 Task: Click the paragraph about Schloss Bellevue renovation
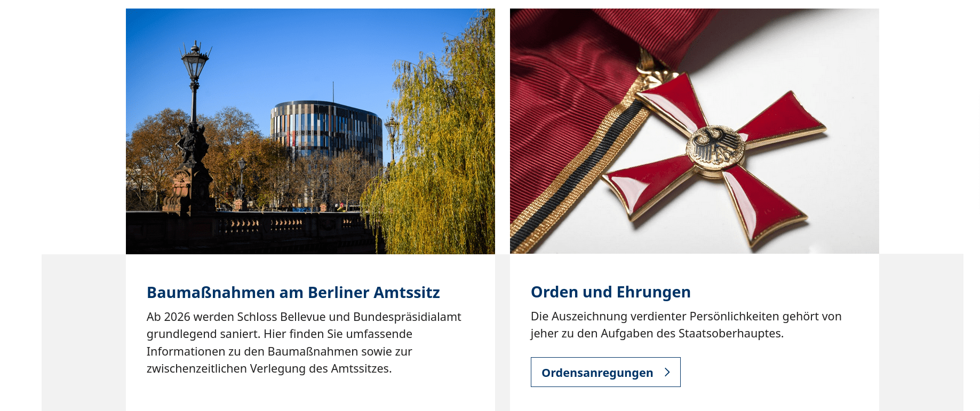(304, 343)
